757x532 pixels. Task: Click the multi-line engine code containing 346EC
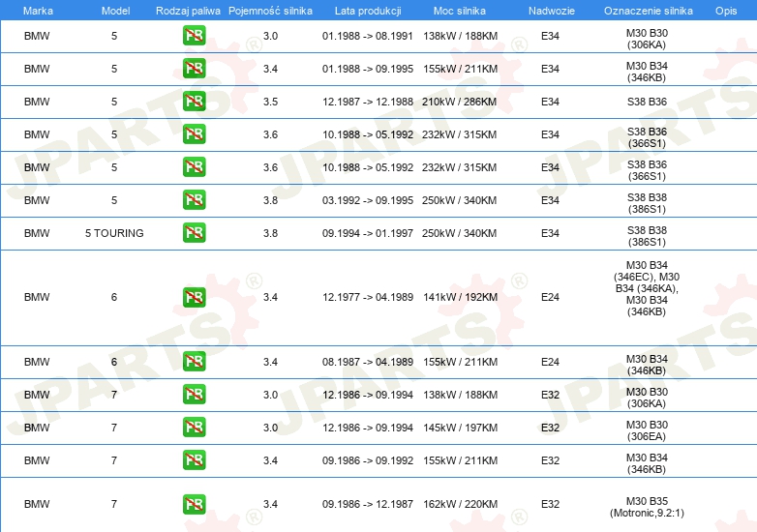[x=647, y=288]
